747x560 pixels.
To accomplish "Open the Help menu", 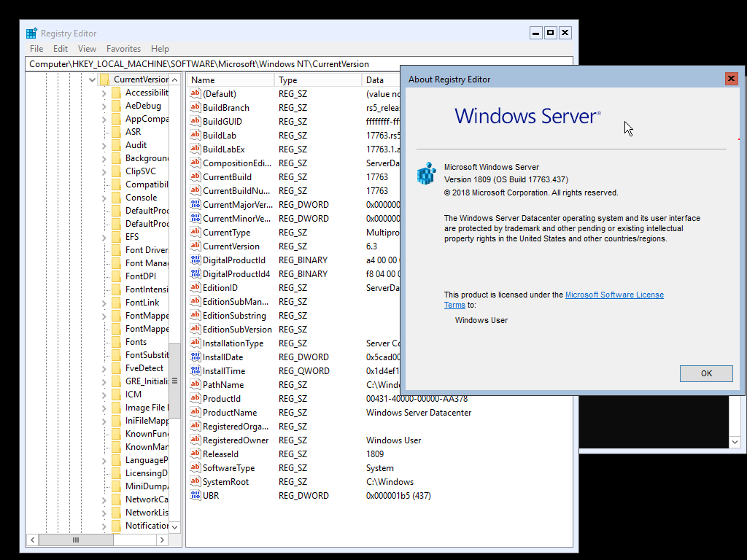I will 160,49.
